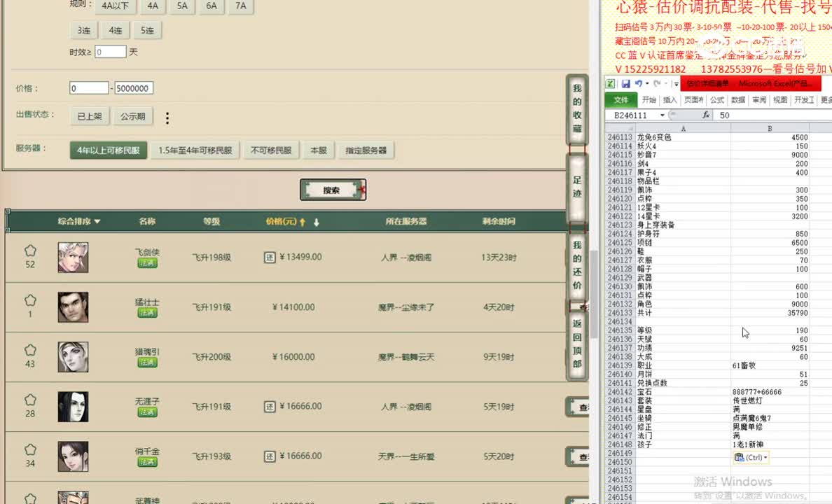The image size is (832, 504).
Task: Switch to the Excel 插入 tab
Action: tap(670, 99)
